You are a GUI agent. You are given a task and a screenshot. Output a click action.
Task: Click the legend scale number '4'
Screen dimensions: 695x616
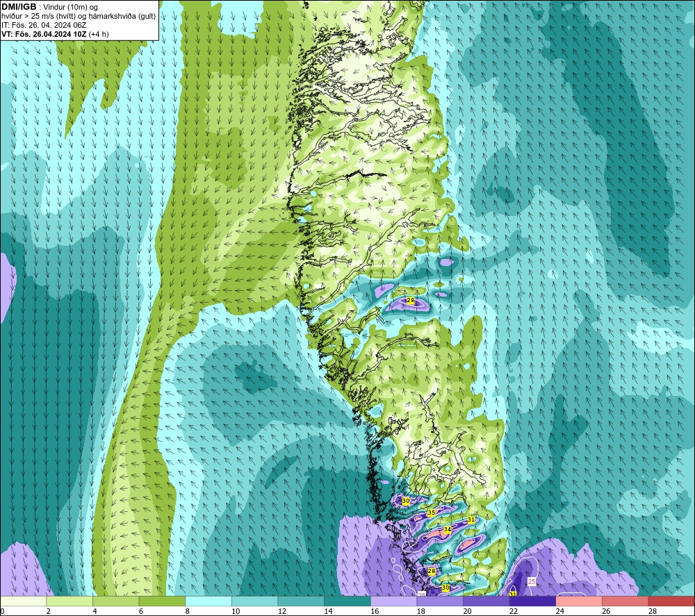point(95,612)
